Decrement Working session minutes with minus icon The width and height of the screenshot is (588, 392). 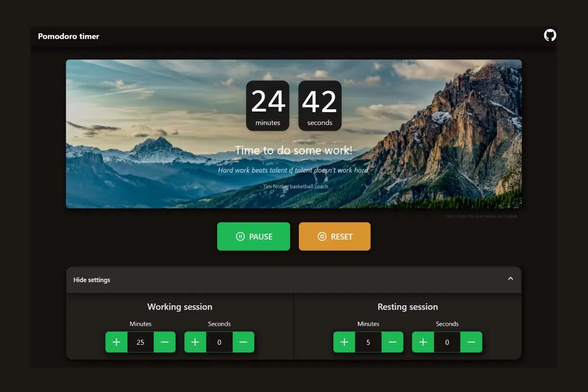pyautogui.click(x=165, y=342)
